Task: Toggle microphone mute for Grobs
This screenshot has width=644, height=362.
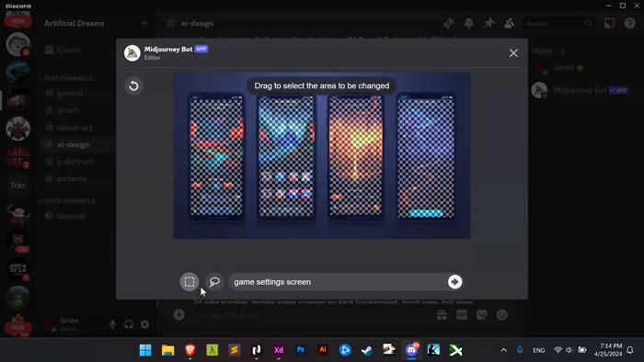Action: point(112,324)
